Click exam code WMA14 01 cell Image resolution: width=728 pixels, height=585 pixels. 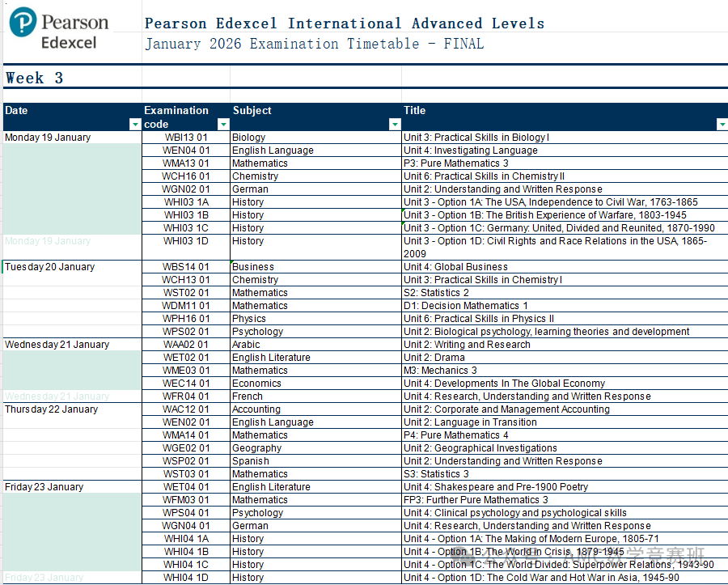coord(186,435)
